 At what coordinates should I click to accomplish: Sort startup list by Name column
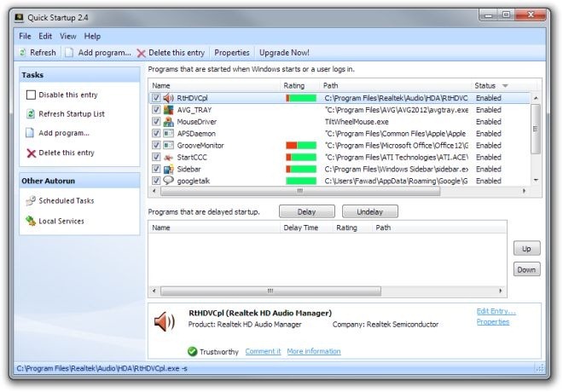click(214, 85)
